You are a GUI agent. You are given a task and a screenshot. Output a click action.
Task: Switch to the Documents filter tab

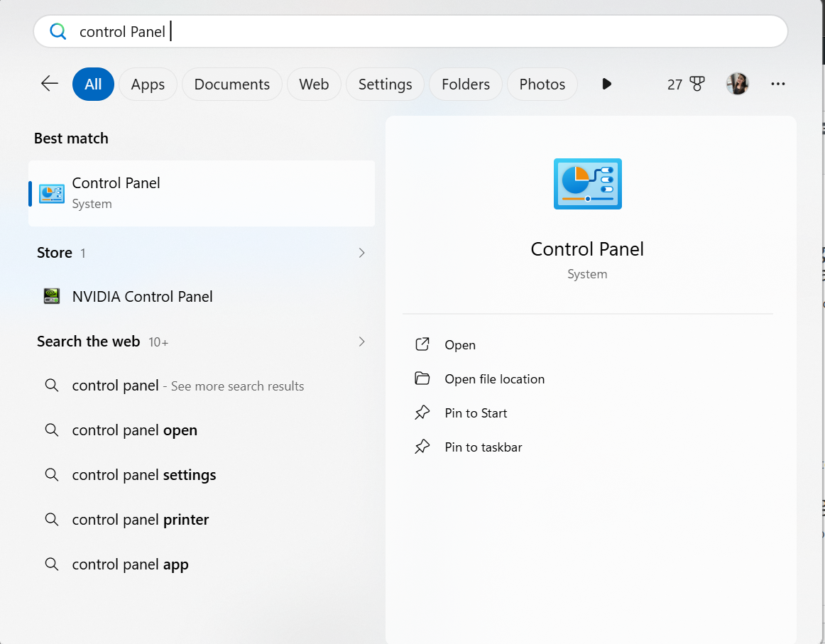coord(232,84)
